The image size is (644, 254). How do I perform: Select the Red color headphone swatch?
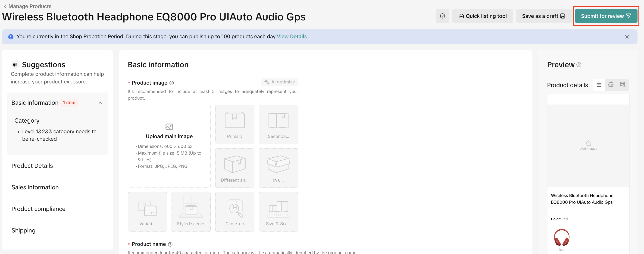pyautogui.click(x=561, y=238)
